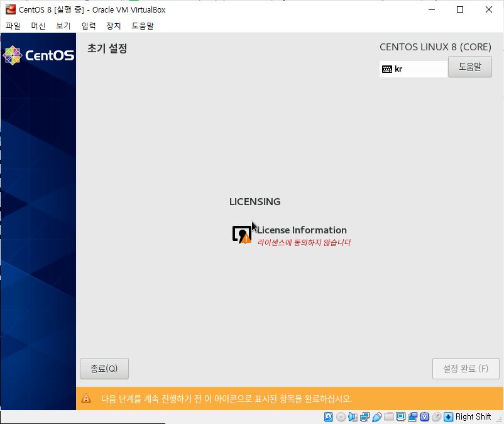Viewport: 504px width, 424px height.
Task: Click the 설정 완료 (F) button
Action: (x=466, y=369)
